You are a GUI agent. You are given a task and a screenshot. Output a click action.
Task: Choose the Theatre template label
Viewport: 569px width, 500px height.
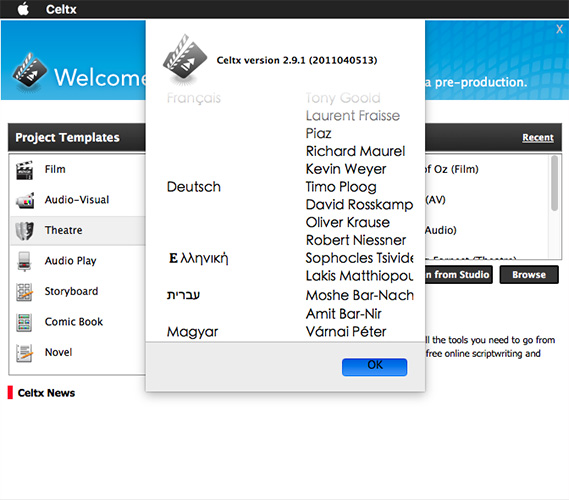pyautogui.click(x=64, y=230)
